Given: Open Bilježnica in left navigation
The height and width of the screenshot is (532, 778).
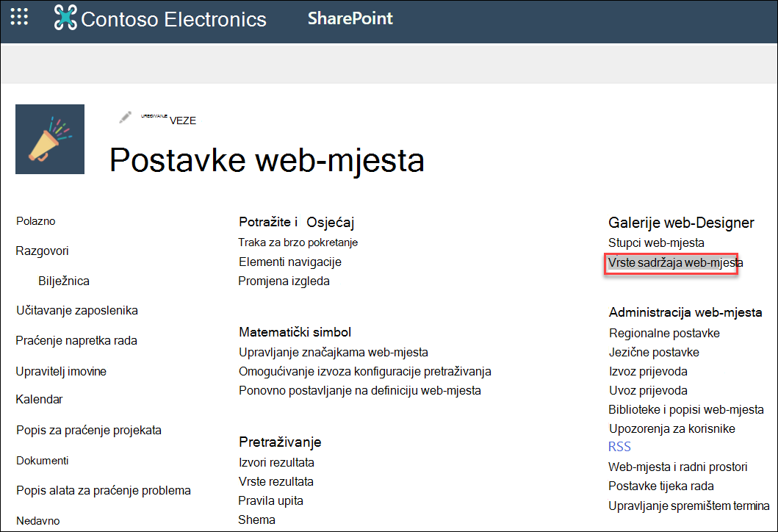Looking at the screenshot, I should (64, 281).
